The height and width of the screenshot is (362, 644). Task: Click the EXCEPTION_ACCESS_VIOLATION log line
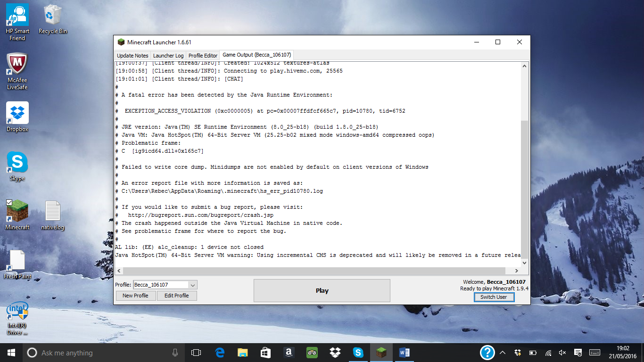click(x=260, y=111)
